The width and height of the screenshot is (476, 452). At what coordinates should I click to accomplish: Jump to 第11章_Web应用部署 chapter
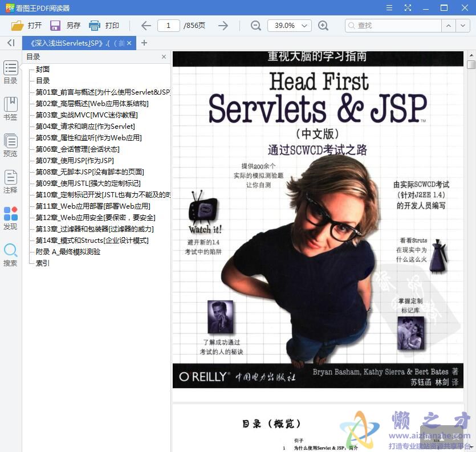[93, 206]
